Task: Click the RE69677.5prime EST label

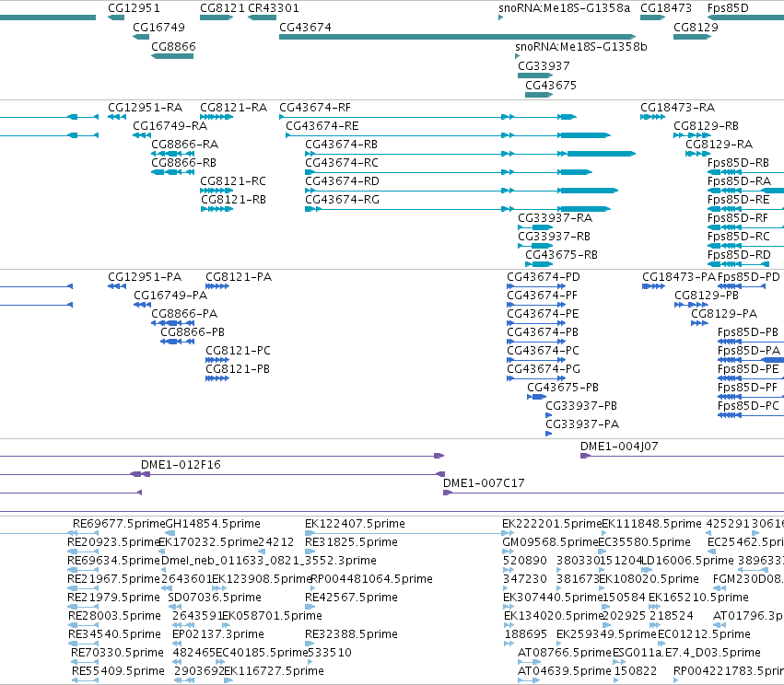Action: [119, 524]
